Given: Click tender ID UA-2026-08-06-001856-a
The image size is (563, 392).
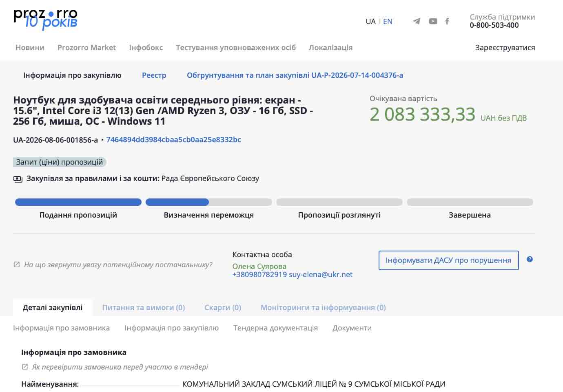Looking at the screenshot, I should 55,140.
